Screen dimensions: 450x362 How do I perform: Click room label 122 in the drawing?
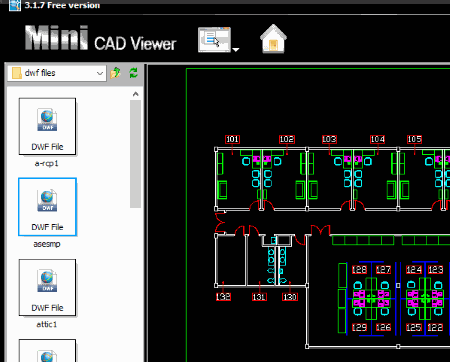click(435, 327)
